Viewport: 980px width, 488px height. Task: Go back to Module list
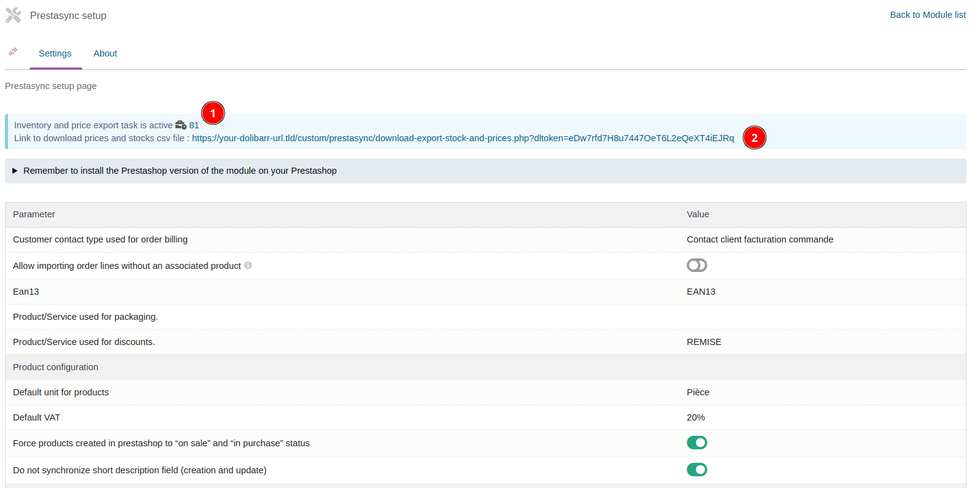coord(927,15)
